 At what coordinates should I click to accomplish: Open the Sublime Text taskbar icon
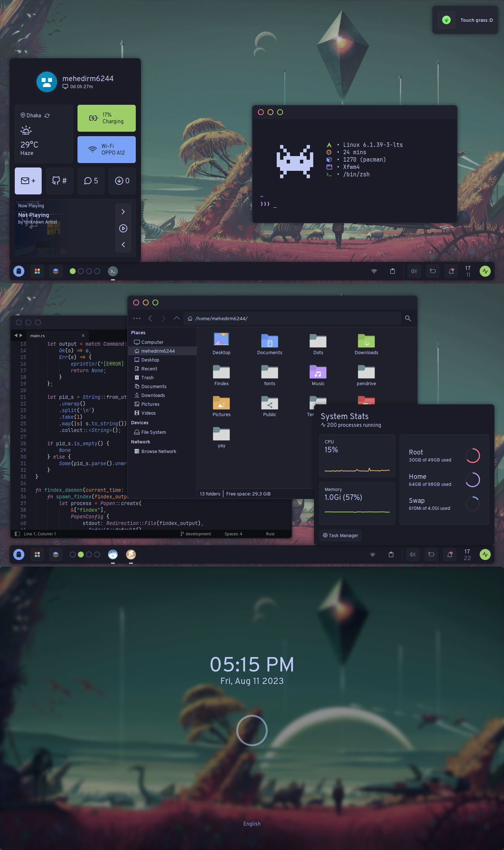(131, 554)
